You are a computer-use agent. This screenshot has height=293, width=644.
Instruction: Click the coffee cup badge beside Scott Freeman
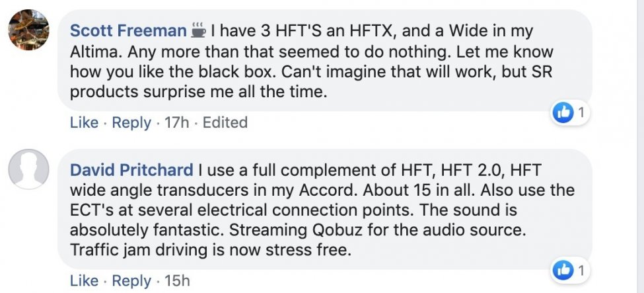[198, 30]
